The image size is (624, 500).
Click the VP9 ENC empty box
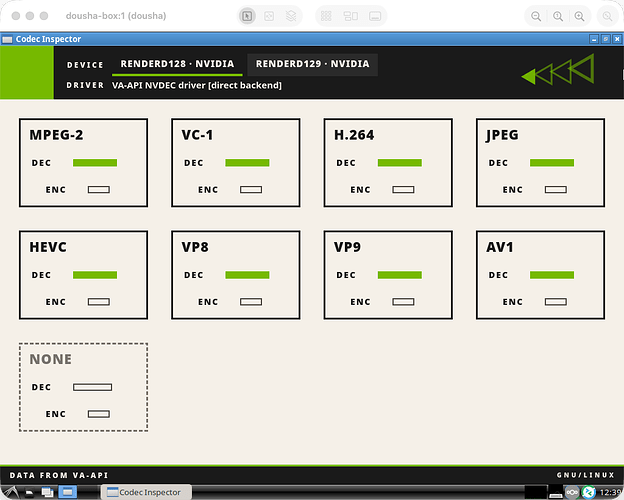[403, 302]
